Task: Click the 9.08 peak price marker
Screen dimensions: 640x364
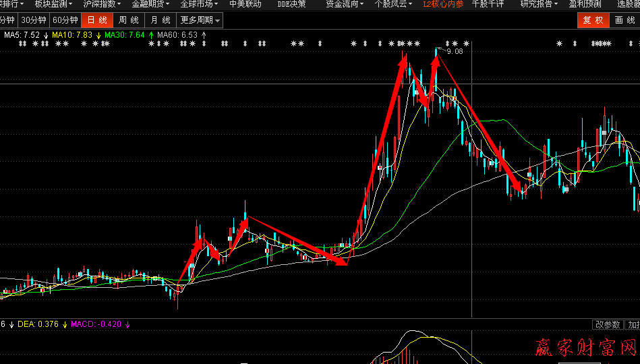Action: [454, 51]
